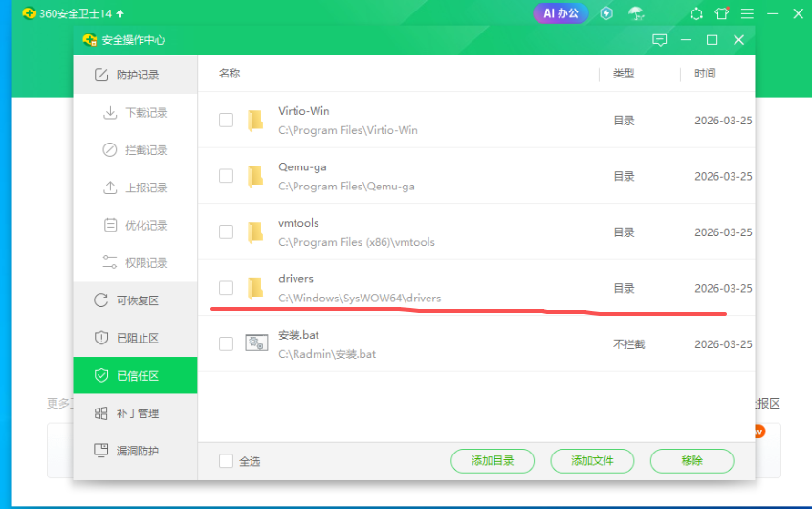Click path C:\Program Files\Virtio-Win
This screenshot has height=509, width=812.
(x=348, y=130)
